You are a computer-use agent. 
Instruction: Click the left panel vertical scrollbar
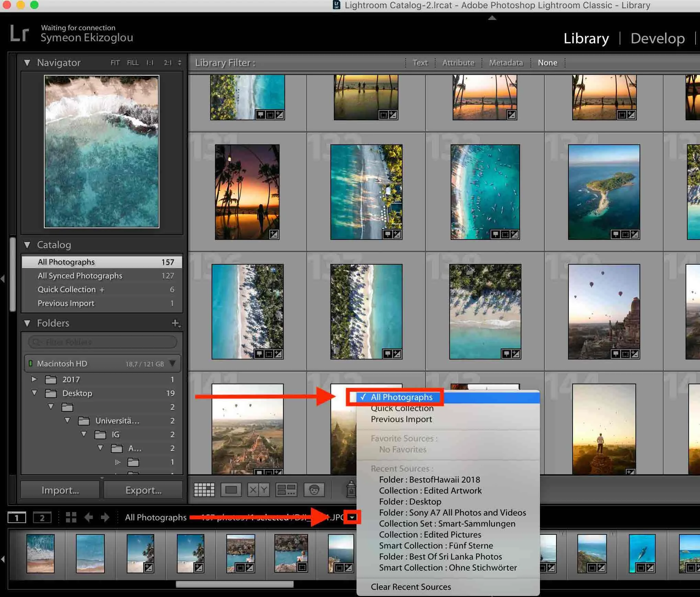13,274
